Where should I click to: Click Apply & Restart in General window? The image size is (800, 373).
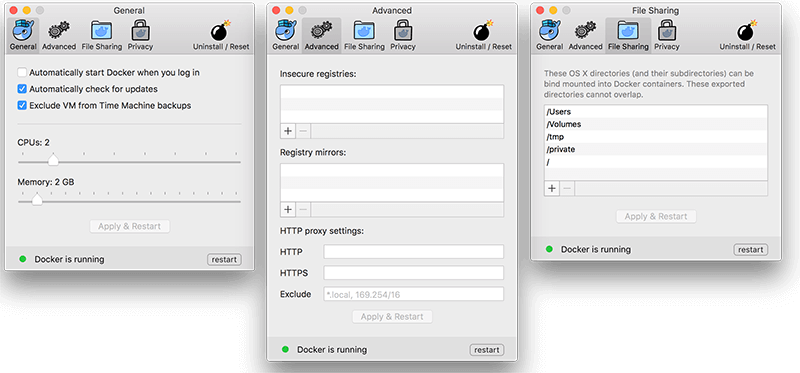pos(130,226)
